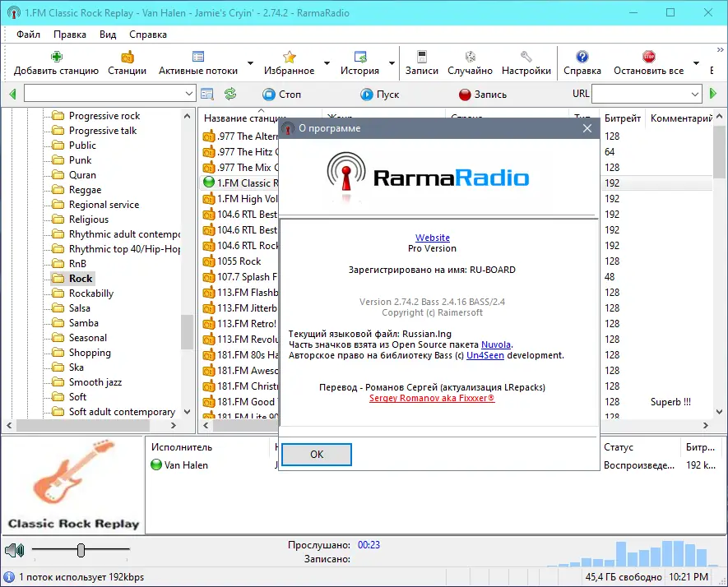Select the Superb !!! comment cell
The image size is (728, 587).
pos(670,402)
